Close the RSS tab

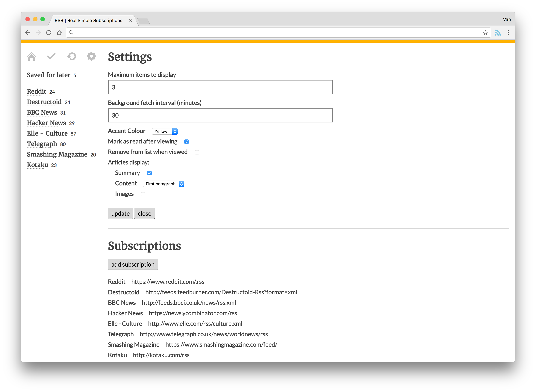pos(131,21)
